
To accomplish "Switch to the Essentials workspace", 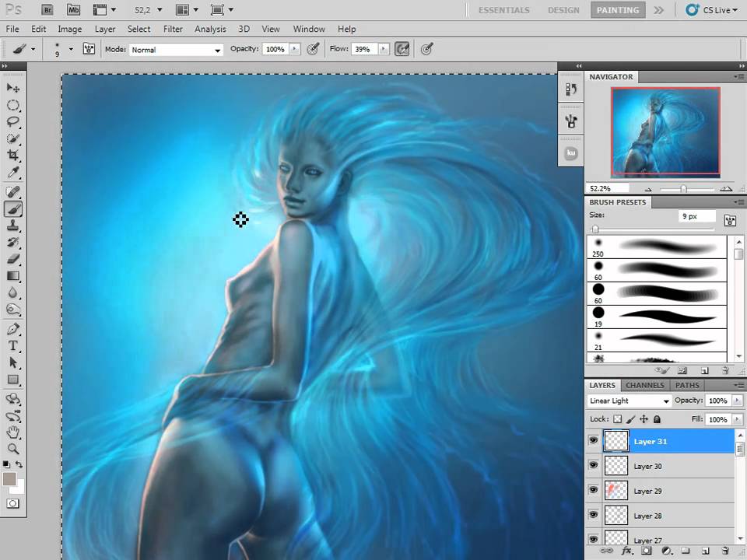I will (x=503, y=10).
